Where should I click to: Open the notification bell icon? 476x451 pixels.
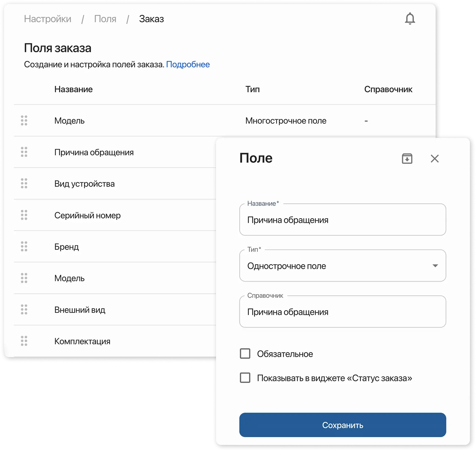[x=410, y=19]
